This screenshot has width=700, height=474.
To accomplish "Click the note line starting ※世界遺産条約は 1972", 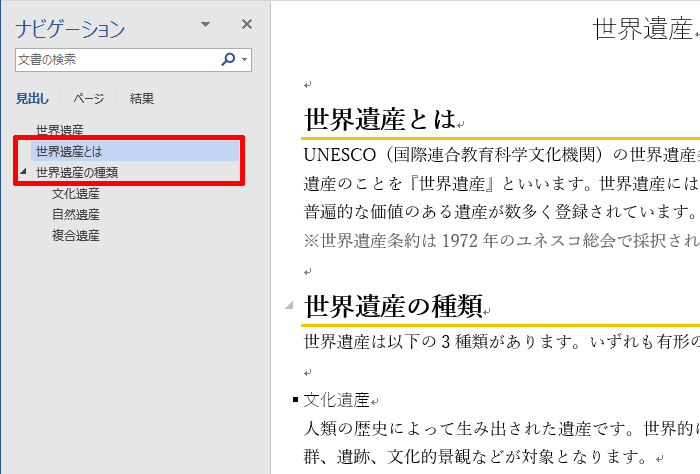I will (501, 241).
